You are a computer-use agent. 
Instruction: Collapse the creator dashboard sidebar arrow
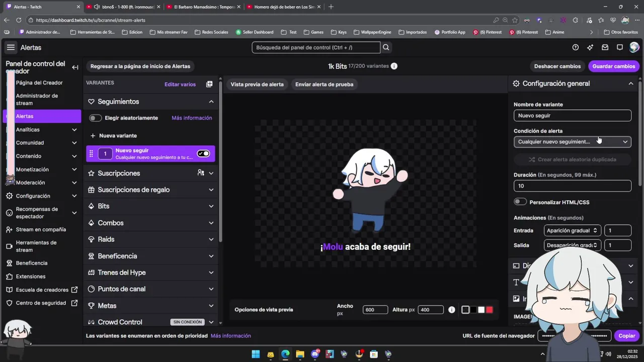(75, 67)
